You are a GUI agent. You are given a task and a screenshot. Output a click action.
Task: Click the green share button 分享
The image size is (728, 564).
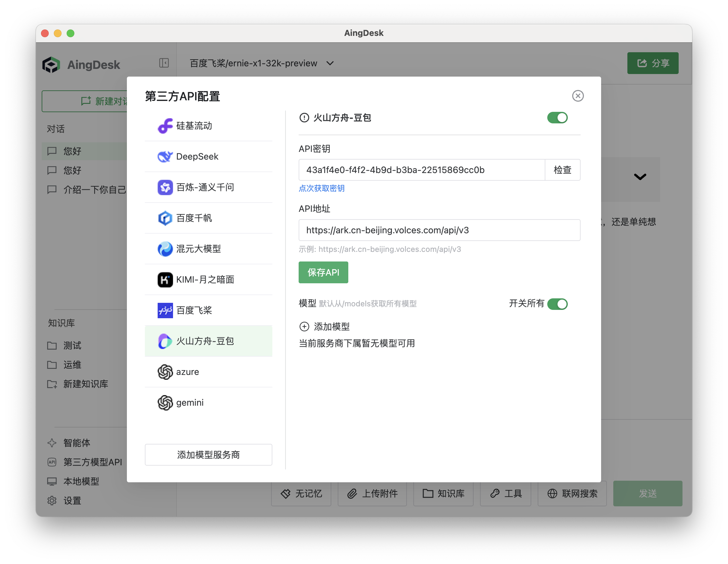(652, 63)
